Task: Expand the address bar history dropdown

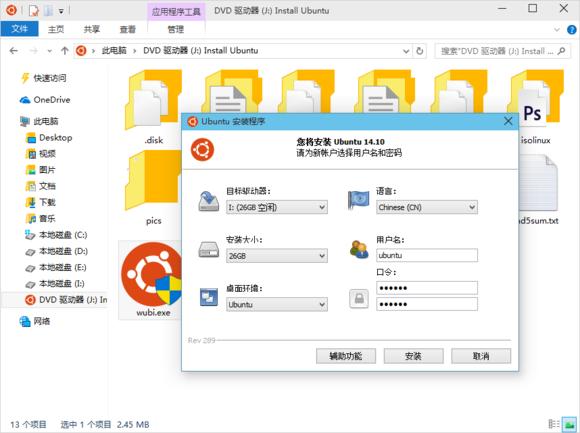Action: click(406, 51)
